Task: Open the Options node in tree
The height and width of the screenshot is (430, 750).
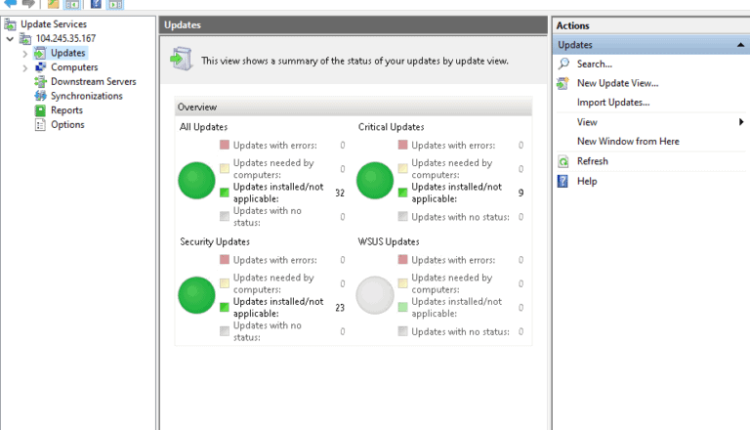Action: (67, 125)
